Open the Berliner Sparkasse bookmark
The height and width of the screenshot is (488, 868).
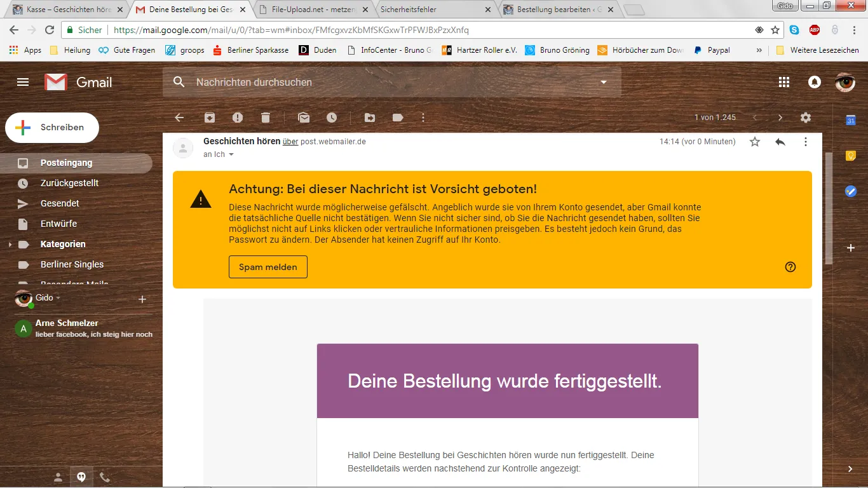coord(250,50)
